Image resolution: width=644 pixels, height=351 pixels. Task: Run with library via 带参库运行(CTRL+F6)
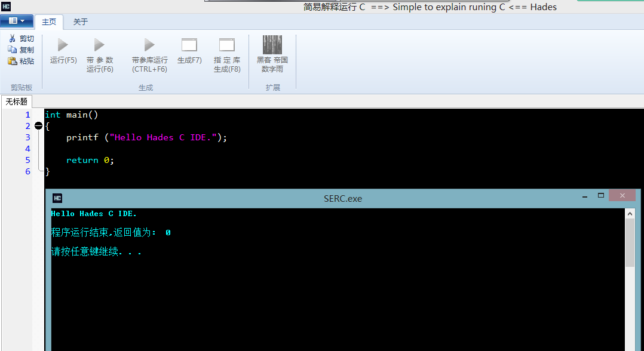(149, 56)
